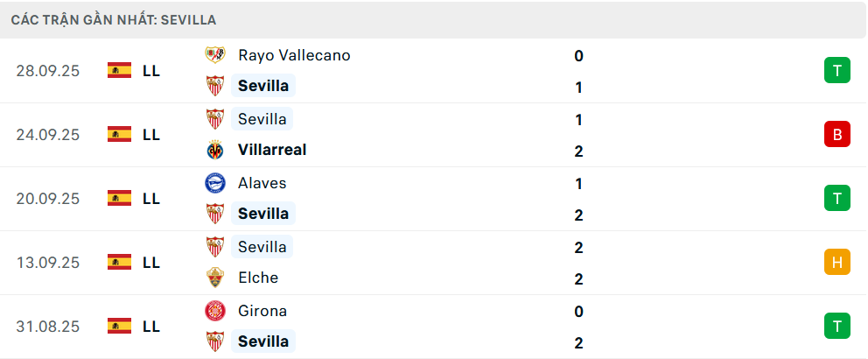
Task: Open the Girona team link
Action: (x=262, y=311)
